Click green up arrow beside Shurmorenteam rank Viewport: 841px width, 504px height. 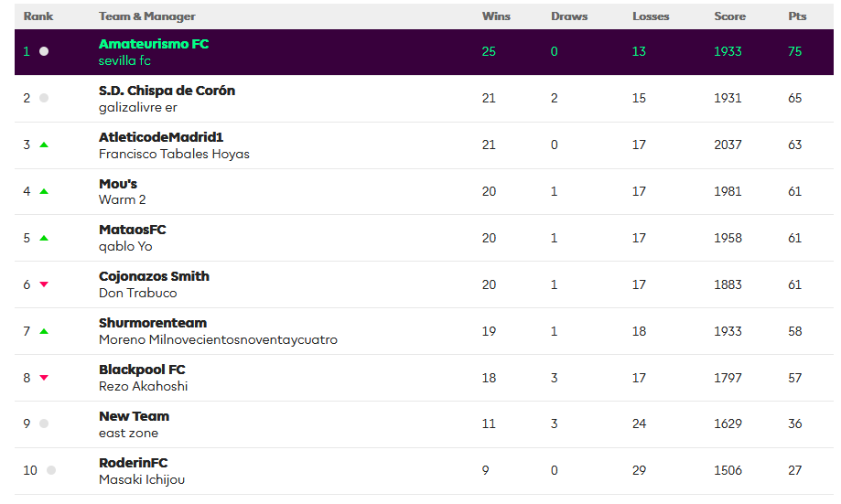pyautogui.click(x=44, y=331)
